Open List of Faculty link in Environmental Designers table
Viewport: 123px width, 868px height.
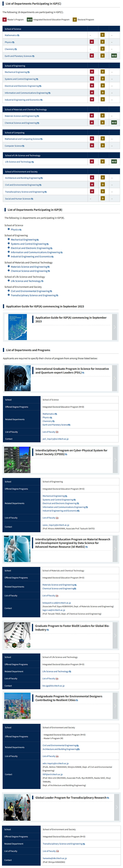pos(49,756)
